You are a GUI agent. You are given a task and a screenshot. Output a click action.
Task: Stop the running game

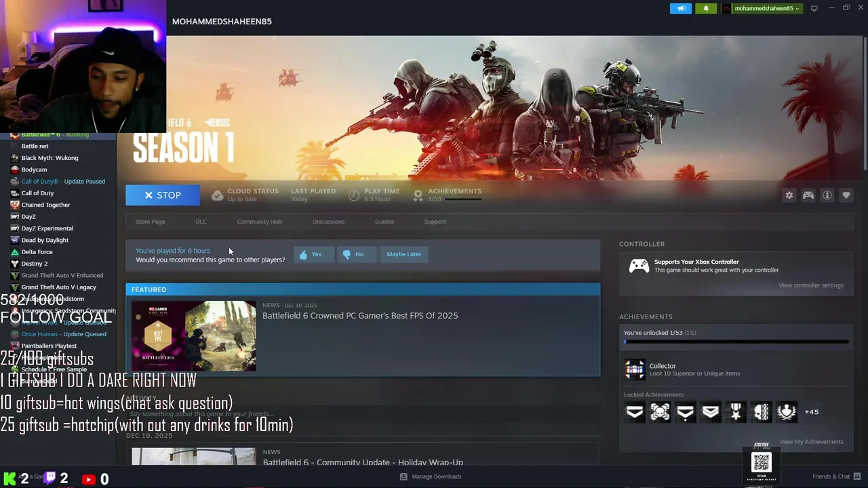tap(163, 195)
